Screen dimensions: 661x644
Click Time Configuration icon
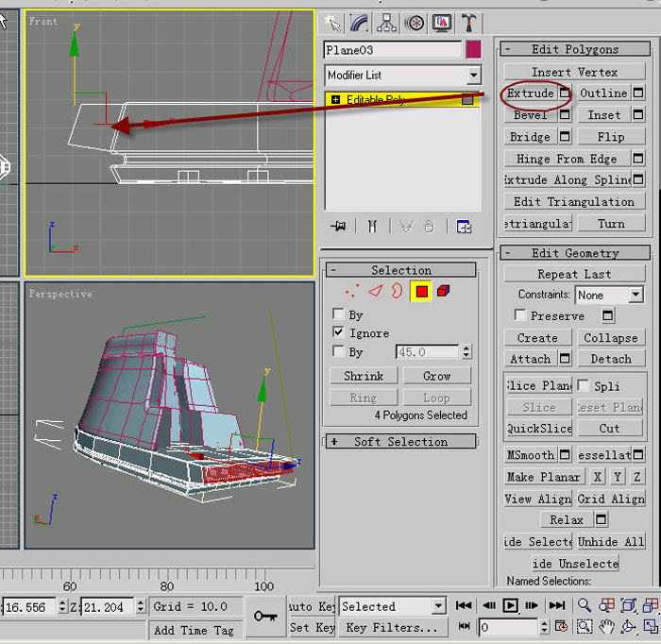[561, 627]
